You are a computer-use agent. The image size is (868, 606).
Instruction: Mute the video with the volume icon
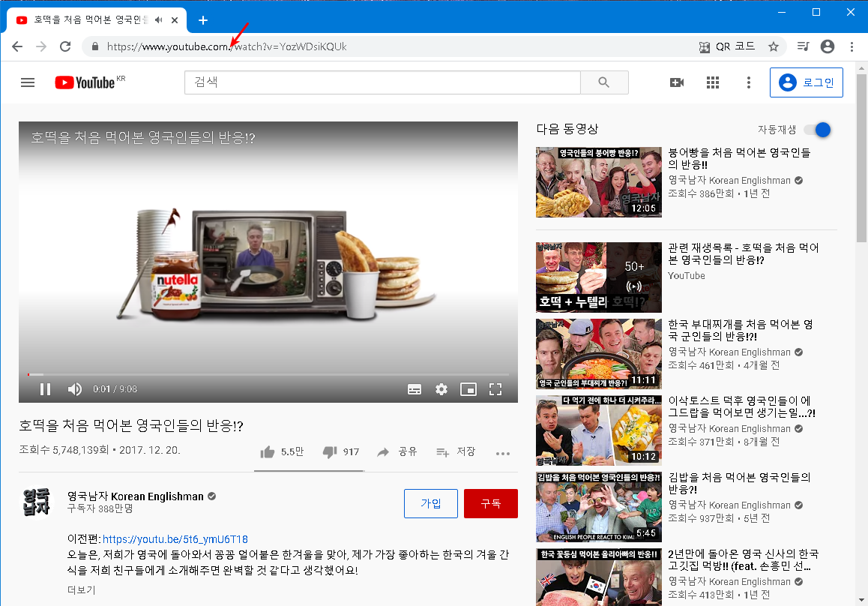click(x=74, y=389)
